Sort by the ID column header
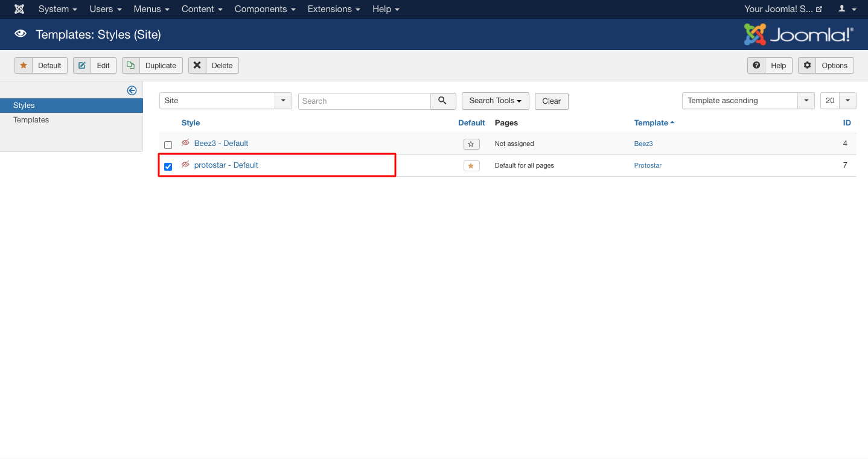The height and width of the screenshot is (459, 868). 847,122
